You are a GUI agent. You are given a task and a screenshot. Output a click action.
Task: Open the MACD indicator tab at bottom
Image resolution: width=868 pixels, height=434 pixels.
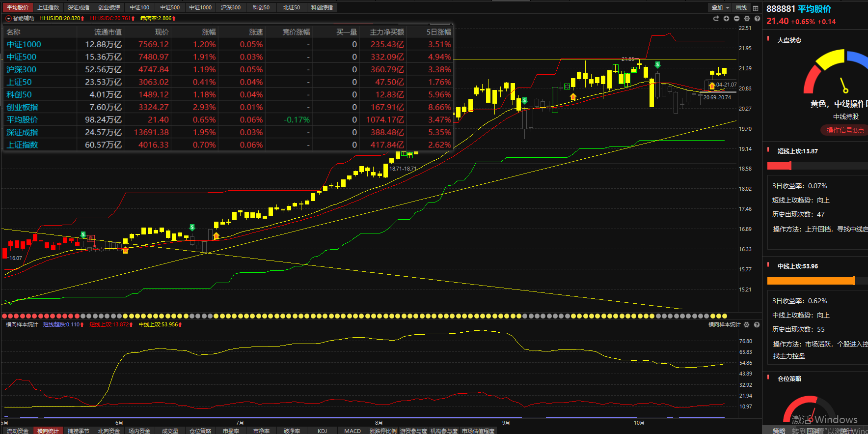click(x=352, y=431)
